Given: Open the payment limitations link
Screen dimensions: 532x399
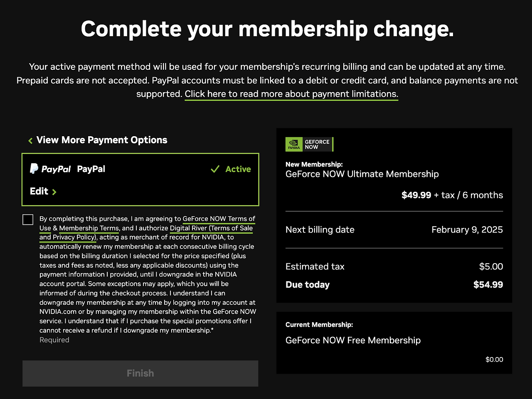Looking at the screenshot, I should (x=291, y=94).
